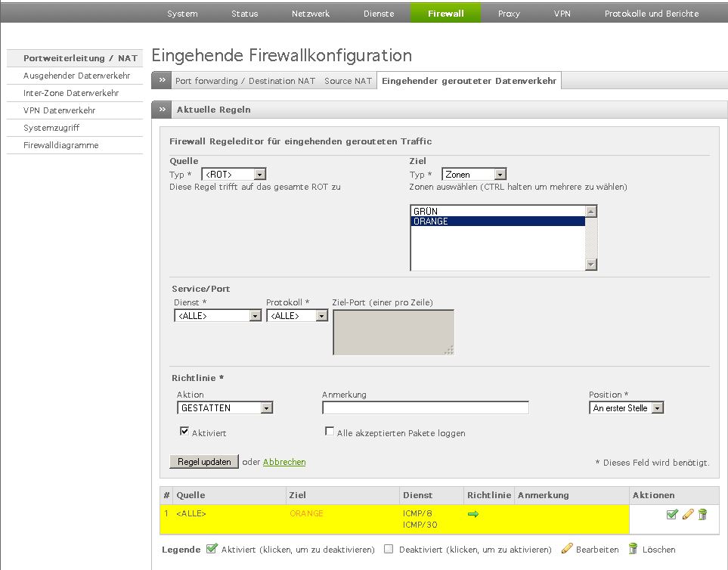The image size is (728, 570).
Task: Expand the Dienst dropdown
Action: point(218,316)
